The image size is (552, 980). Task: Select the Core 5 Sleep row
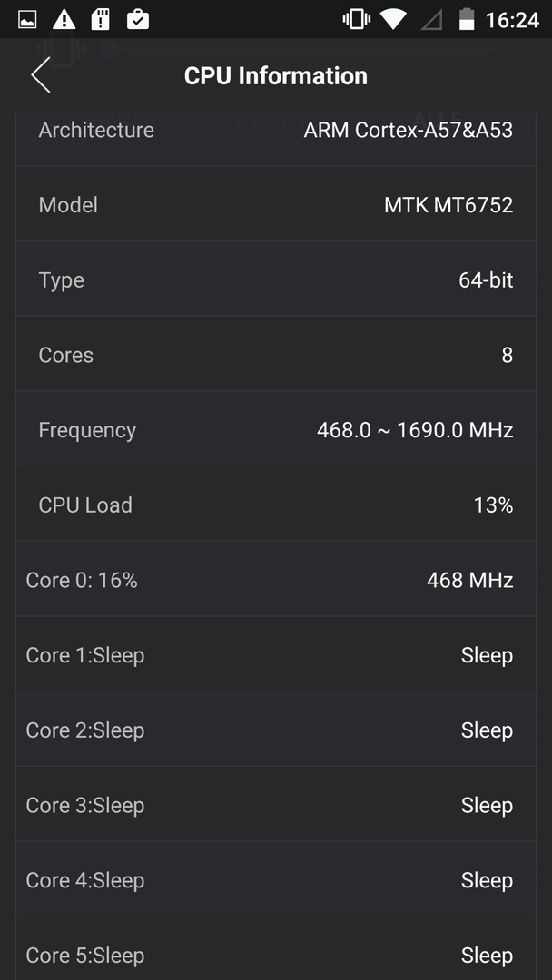[276, 948]
